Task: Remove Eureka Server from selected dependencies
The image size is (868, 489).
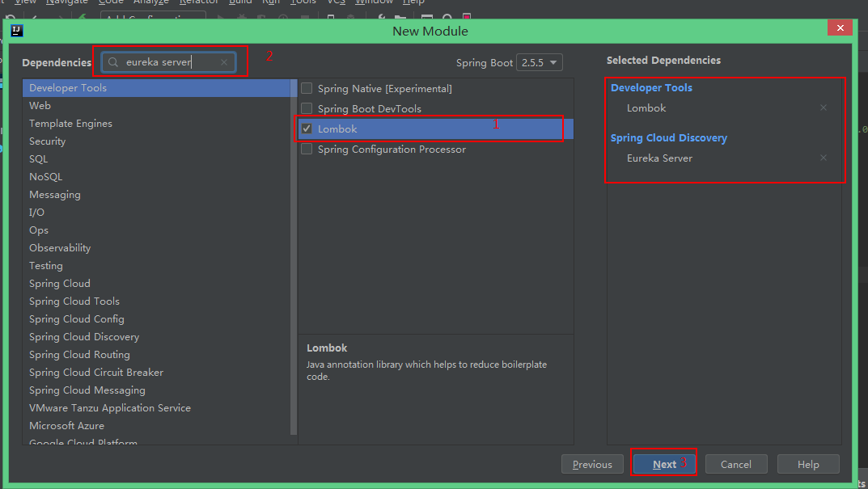Action: (x=824, y=158)
